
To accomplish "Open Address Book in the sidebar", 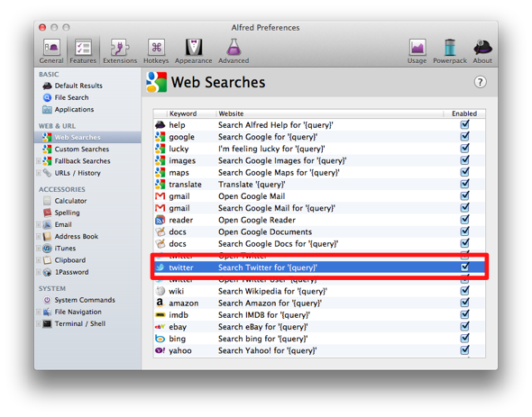I will 76,236.
